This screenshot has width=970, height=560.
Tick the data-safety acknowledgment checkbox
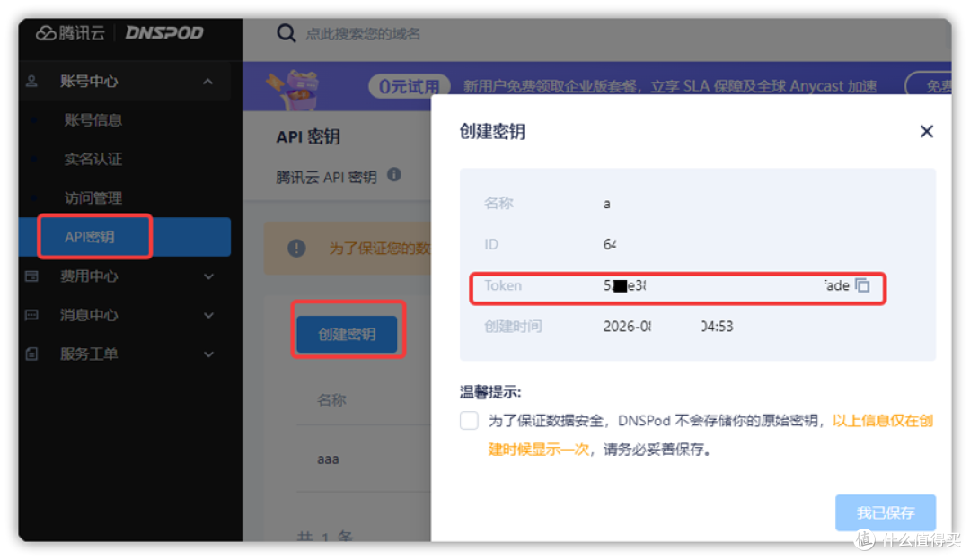(469, 420)
